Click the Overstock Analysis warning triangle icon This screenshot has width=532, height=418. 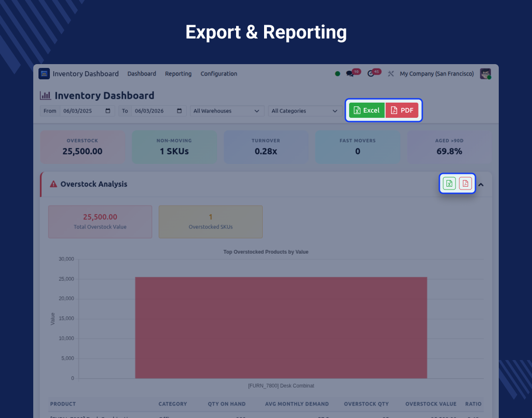pos(53,184)
